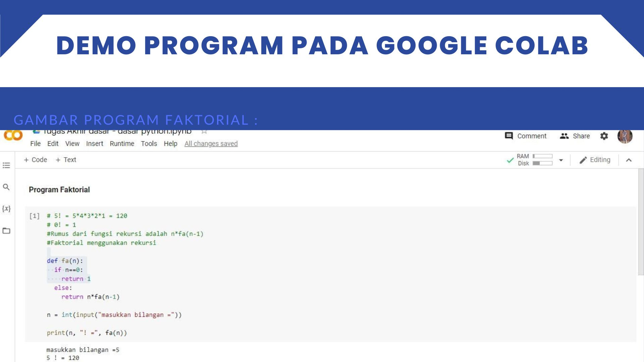Image resolution: width=644 pixels, height=362 pixels.
Task: Click the 'if n==0:' code line
Action: click(x=68, y=270)
